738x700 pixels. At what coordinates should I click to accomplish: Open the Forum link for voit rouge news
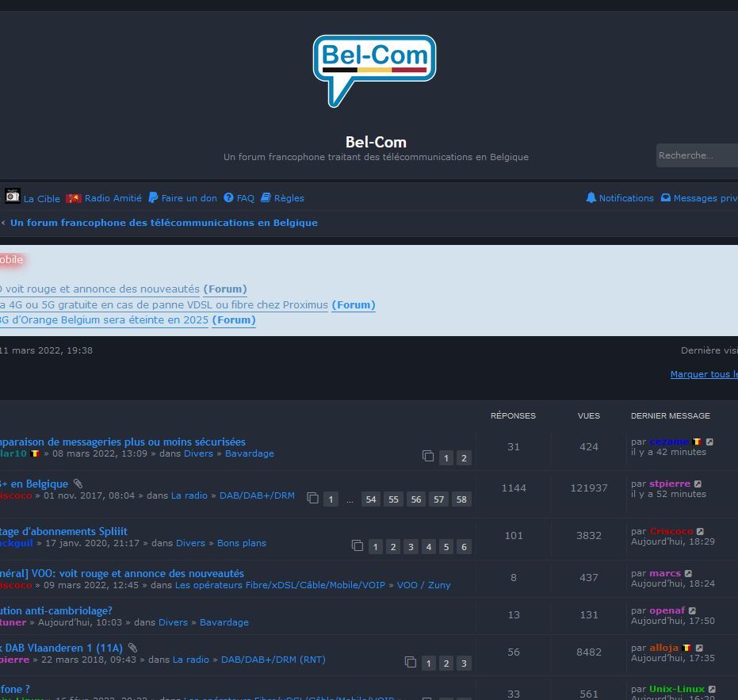coord(225,289)
